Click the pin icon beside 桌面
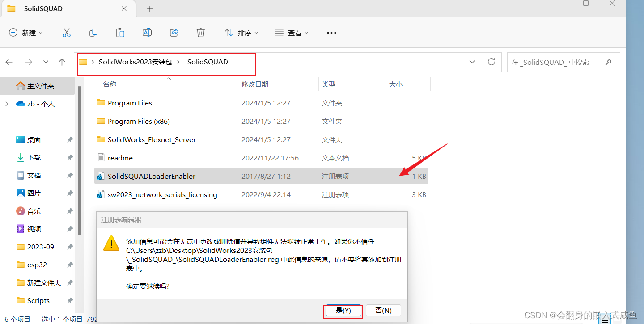Image resolution: width=644 pixels, height=324 pixels. [x=70, y=139]
